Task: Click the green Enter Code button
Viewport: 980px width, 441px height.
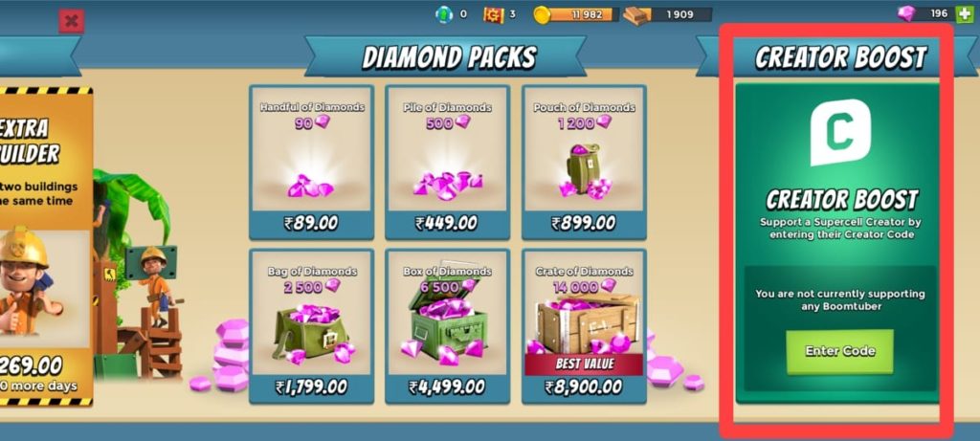Action: [x=839, y=352]
